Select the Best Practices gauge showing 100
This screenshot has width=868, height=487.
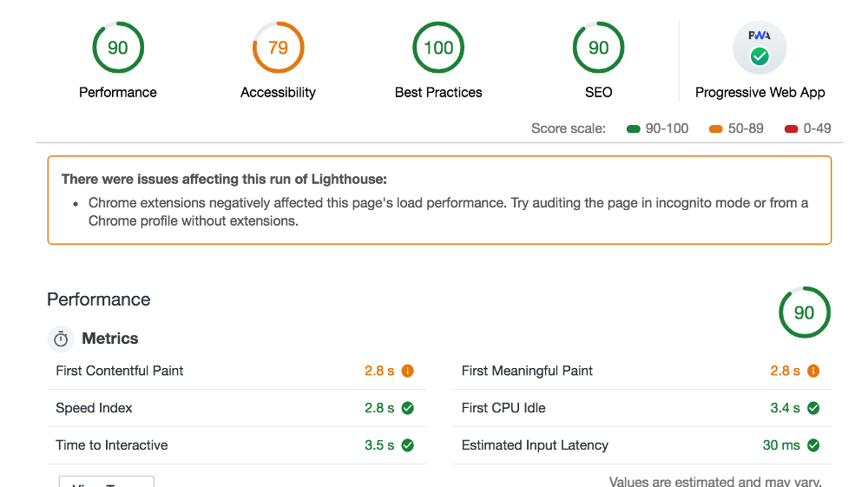click(x=438, y=48)
